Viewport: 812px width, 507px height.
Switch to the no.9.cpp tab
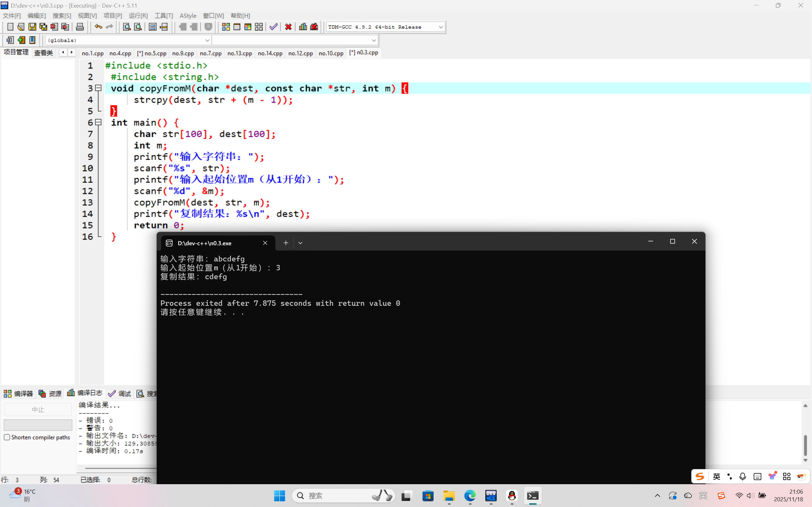pyautogui.click(x=183, y=53)
